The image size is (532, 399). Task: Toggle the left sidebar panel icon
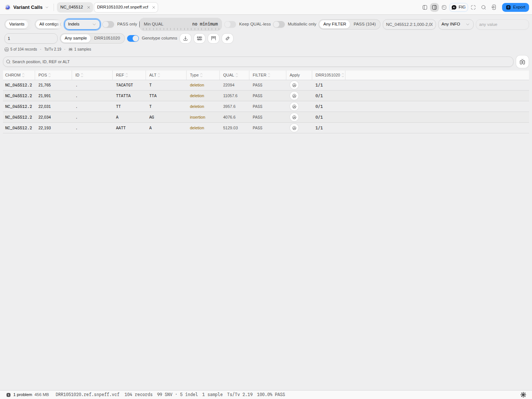pos(425,7)
